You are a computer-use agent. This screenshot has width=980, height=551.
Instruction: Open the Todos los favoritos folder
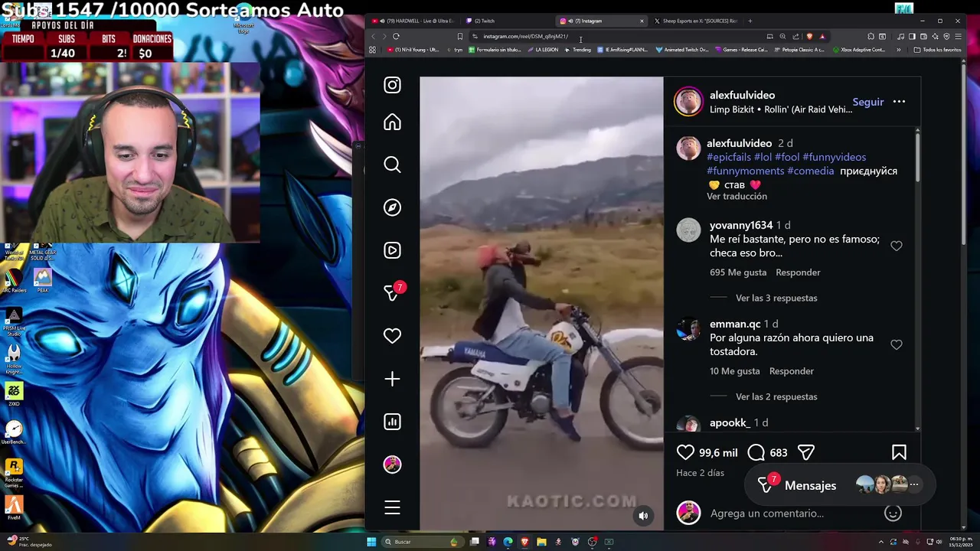coord(937,50)
